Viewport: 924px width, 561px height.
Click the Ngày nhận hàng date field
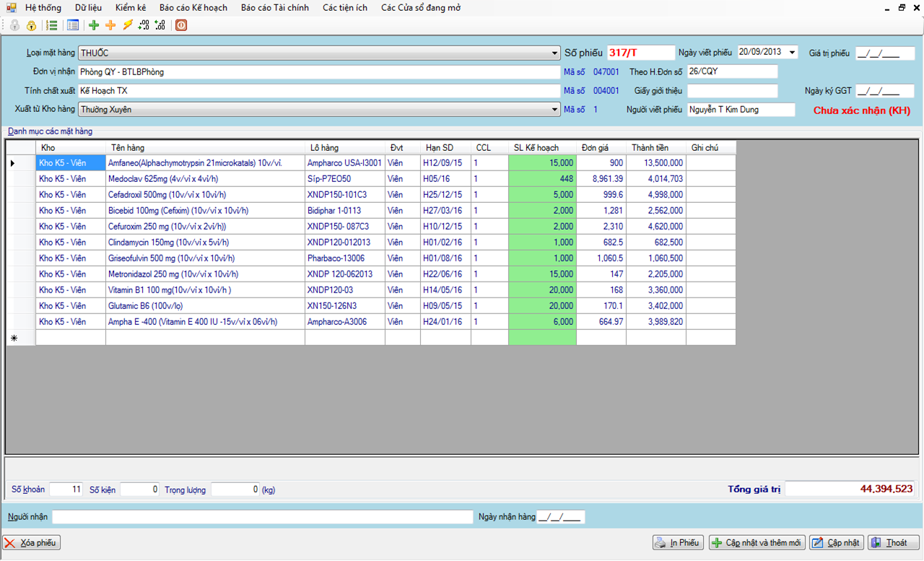click(x=561, y=517)
